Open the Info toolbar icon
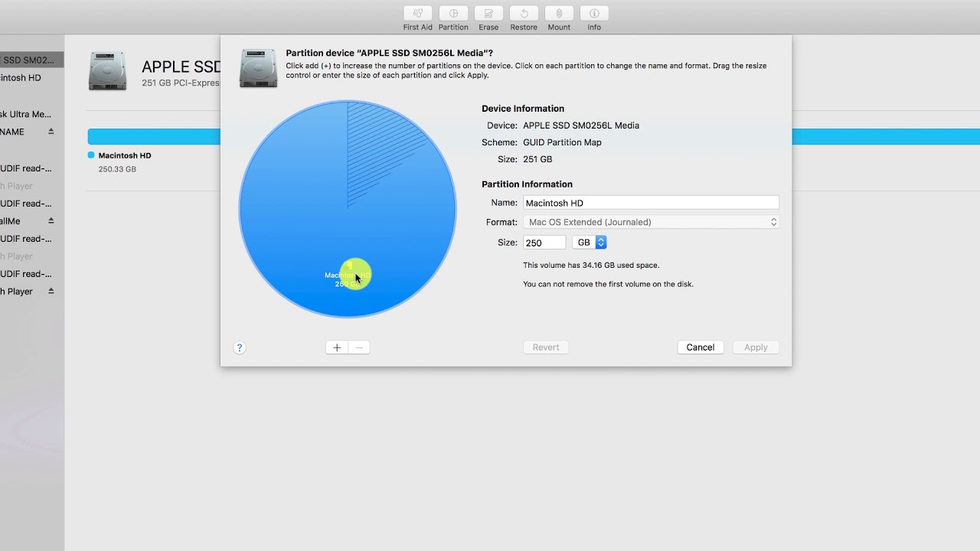 [594, 14]
